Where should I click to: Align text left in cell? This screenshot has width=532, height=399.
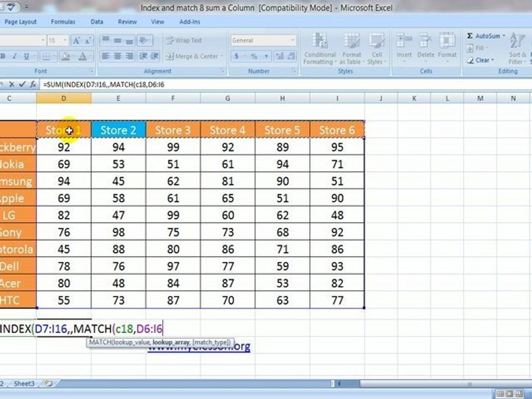point(105,57)
